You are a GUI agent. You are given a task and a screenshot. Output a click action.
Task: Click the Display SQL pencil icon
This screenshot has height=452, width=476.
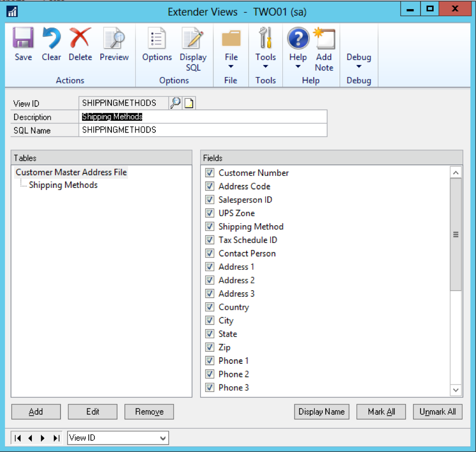(193, 38)
